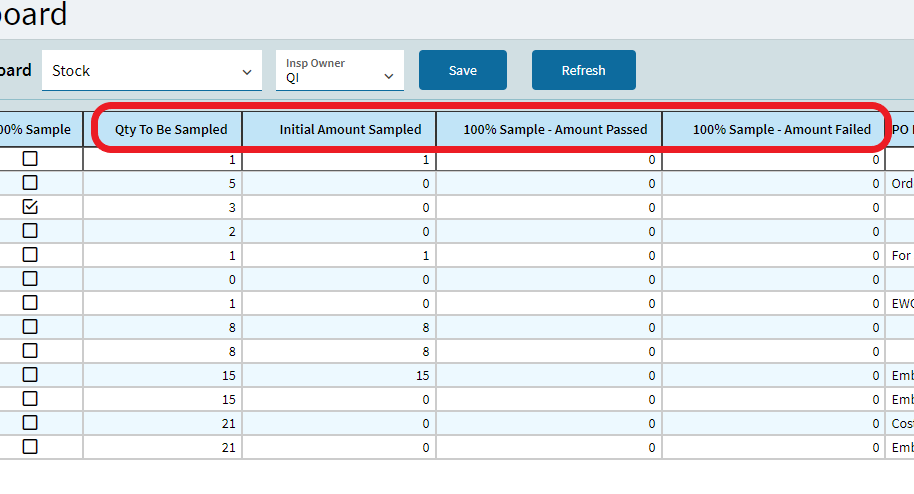Uncheck the 100% Sample box on qty 3 row
914x494 pixels.
click(x=30, y=206)
